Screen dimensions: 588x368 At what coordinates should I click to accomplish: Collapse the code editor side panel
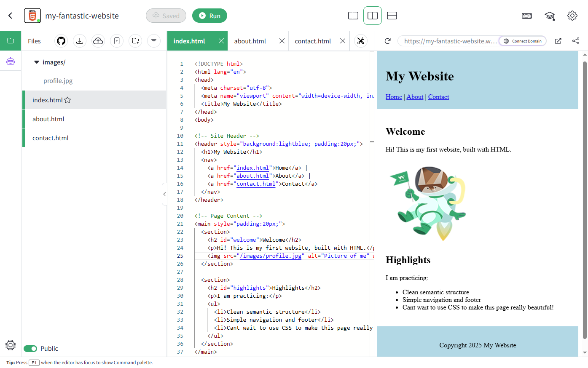165,194
